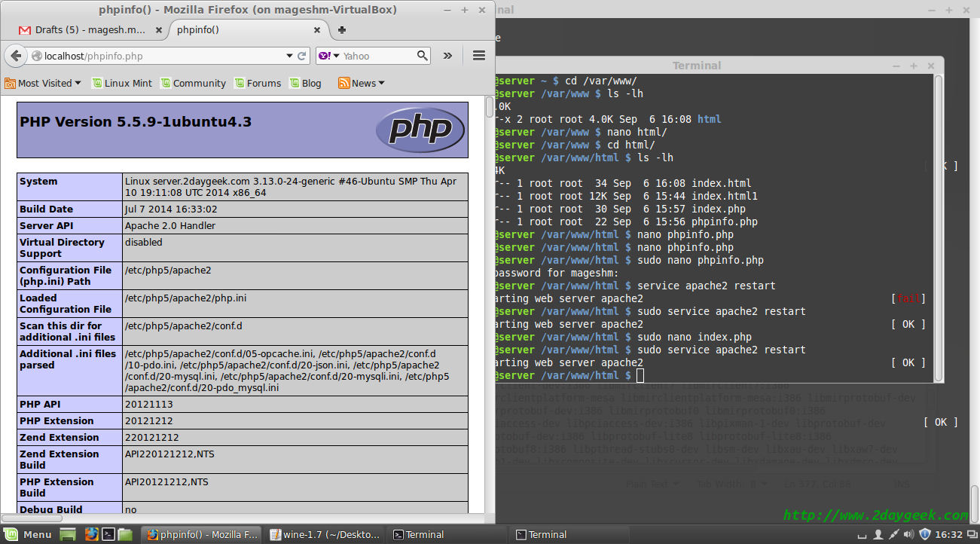Open the Forums bookmark link
The height and width of the screenshot is (544, 980).
tap(257, 83)
